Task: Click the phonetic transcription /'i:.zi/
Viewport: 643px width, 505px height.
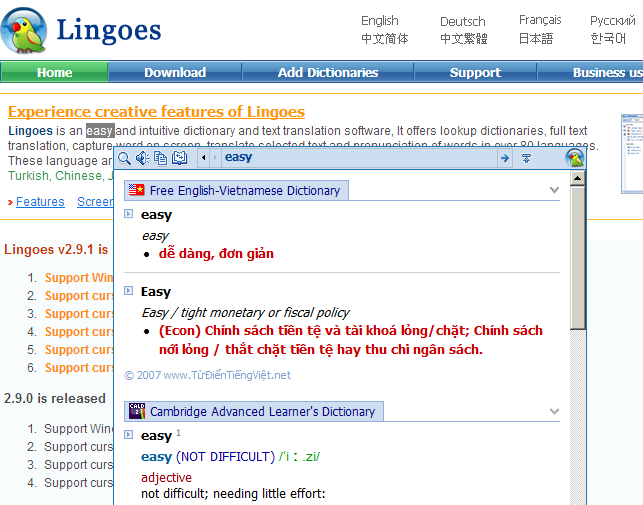Action: pos(299,457)
